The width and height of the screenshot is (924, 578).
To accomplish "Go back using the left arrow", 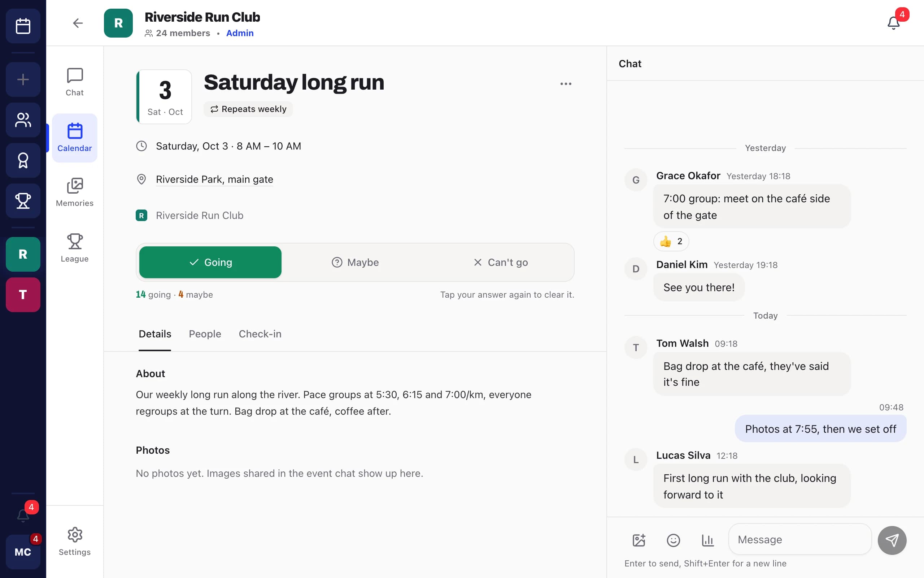I will coord(78,23).
